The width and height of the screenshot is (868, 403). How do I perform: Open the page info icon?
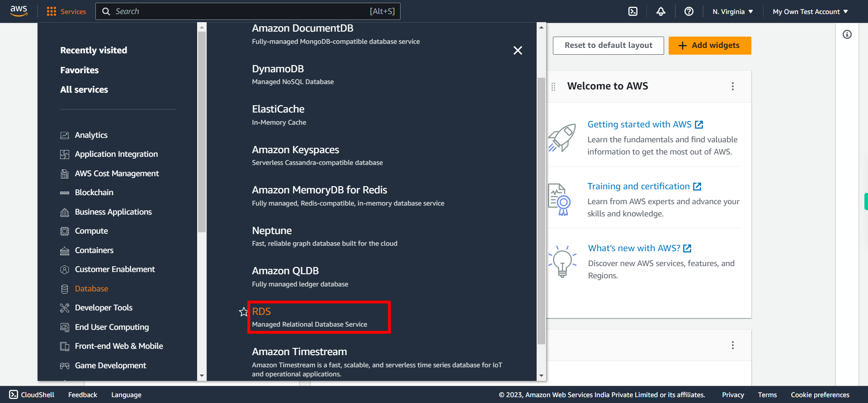tap(847, 34)
